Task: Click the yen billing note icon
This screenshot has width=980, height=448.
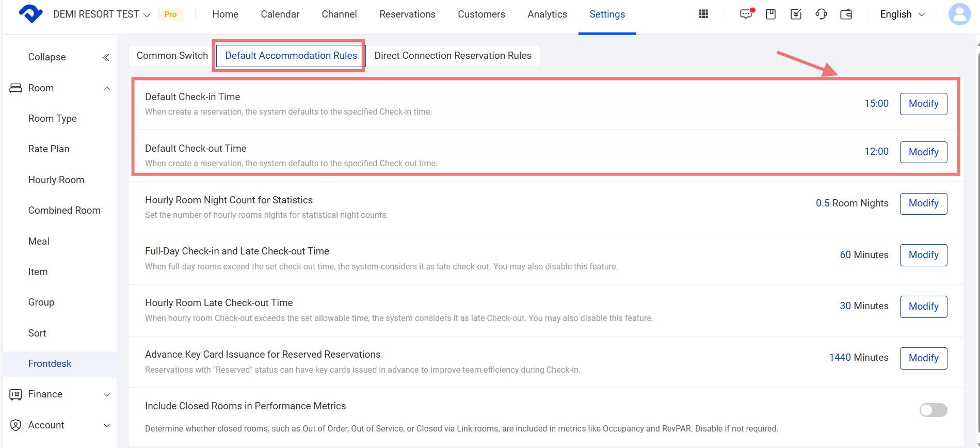Action: [x=796, y=14]
